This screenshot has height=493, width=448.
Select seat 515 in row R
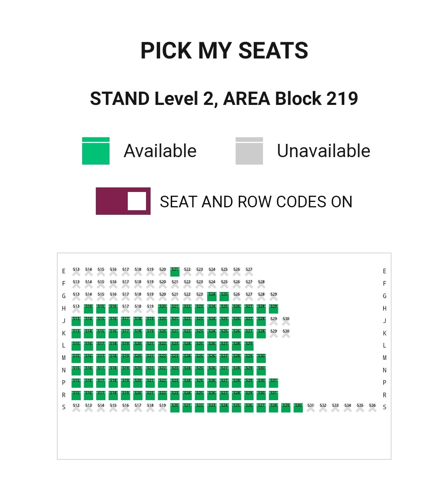76,395
